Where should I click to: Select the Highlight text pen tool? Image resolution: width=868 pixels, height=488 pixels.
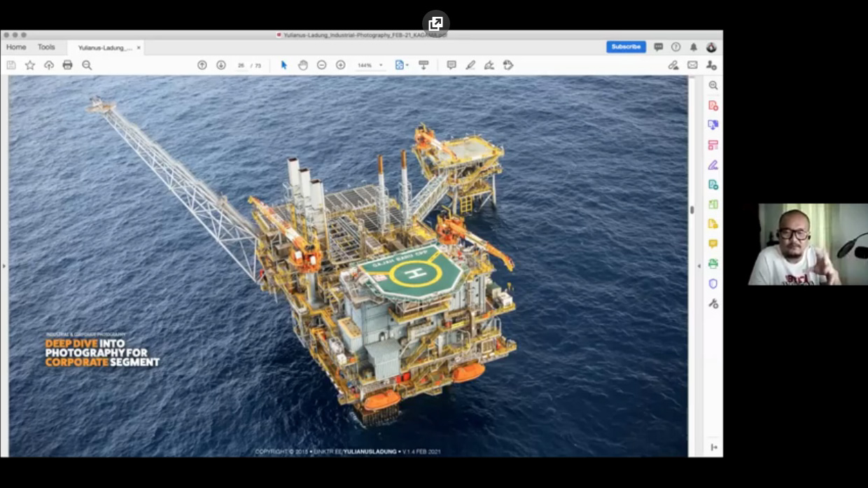[470, 65]
